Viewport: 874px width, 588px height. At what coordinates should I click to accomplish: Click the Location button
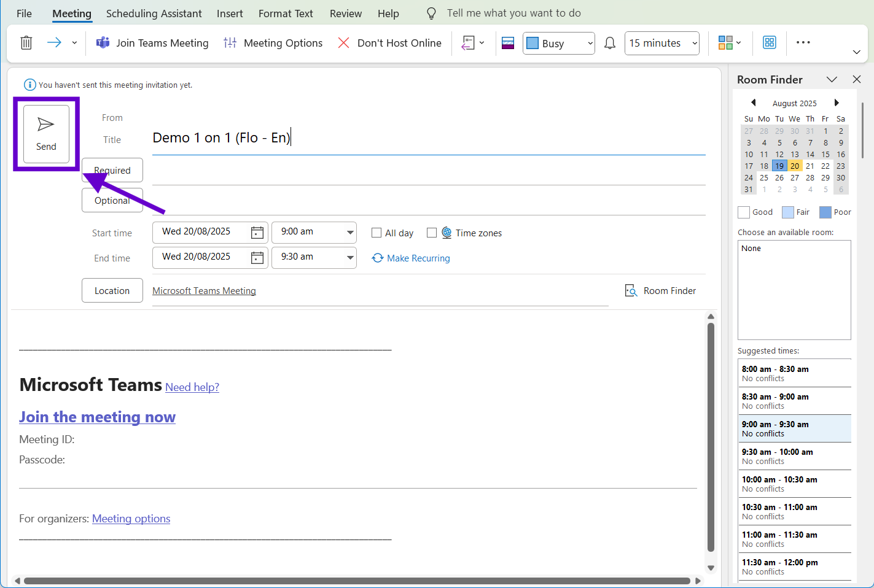[x=112, y=290]
